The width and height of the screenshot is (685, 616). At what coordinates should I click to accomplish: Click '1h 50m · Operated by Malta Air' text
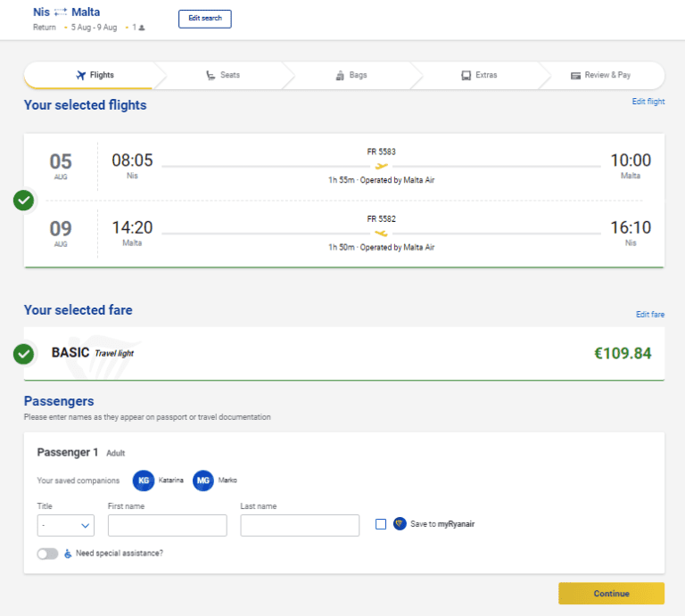pos(382,247)
